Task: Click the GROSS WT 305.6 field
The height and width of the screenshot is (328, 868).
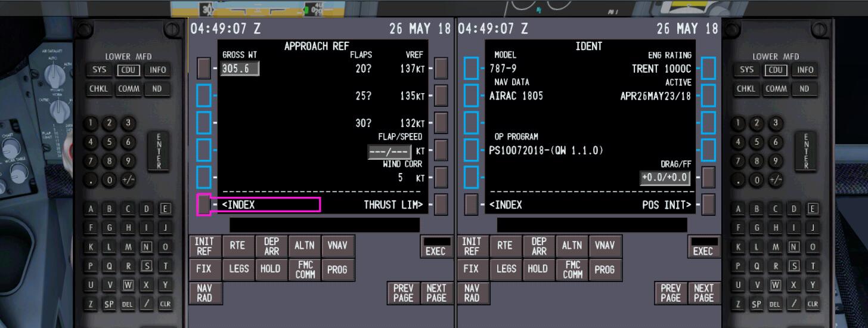Action: pyautogui.click(x=240, y=69)
